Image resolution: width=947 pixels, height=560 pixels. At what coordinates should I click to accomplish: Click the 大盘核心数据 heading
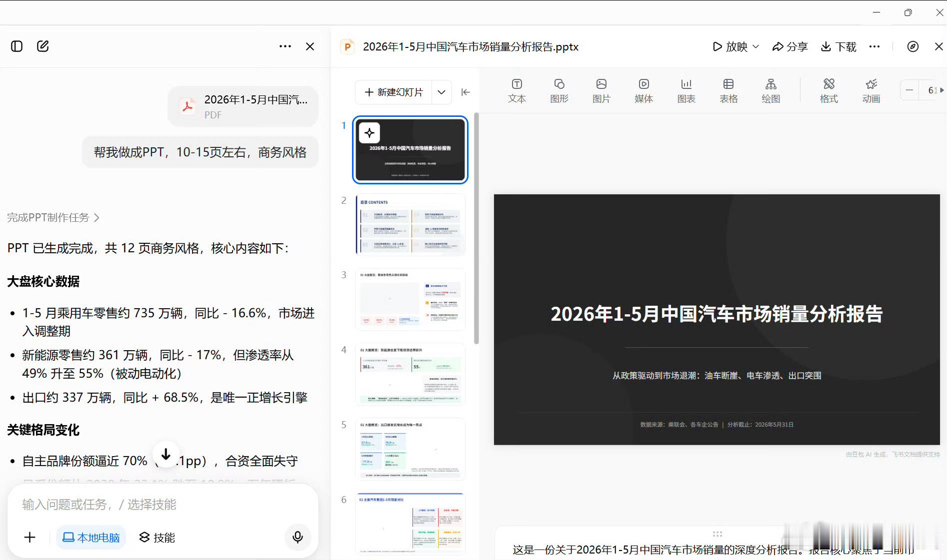pyautogui.click(x=43, y=282)
